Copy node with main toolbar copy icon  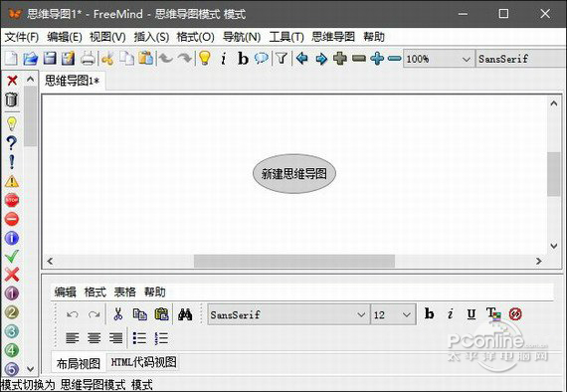click(126, 59)
